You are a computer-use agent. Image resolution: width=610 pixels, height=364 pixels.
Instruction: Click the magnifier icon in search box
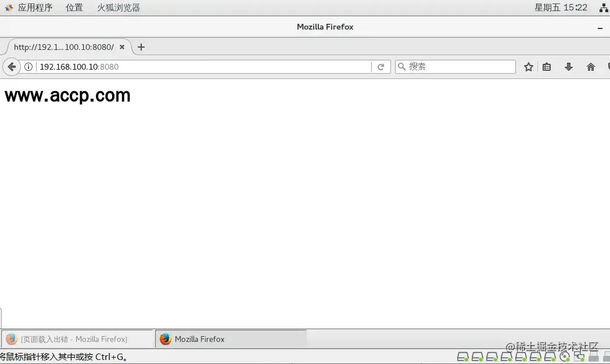coord(402,67)
